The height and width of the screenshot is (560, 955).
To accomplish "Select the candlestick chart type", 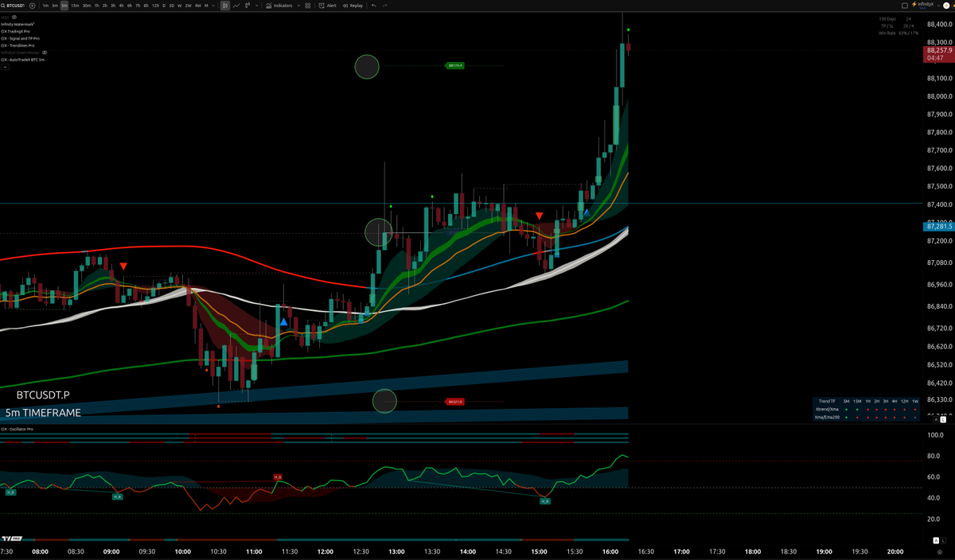I will pos(225,6).
